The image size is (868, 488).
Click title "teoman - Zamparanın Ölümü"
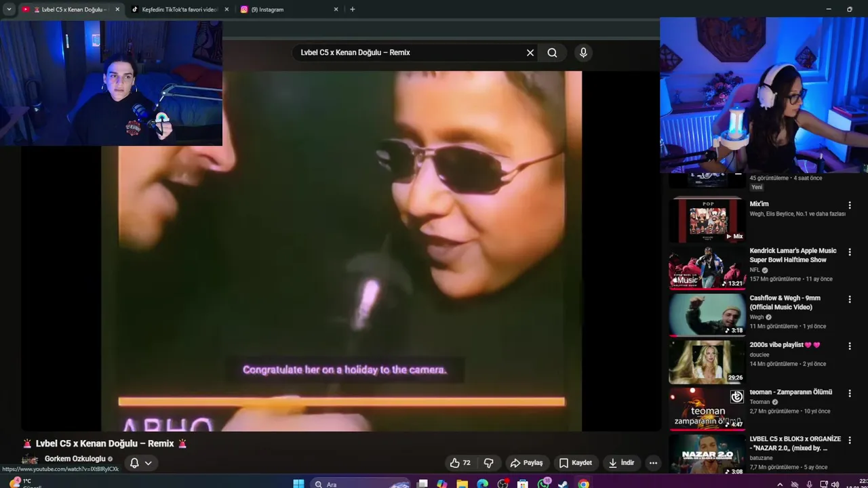point(791,392)
